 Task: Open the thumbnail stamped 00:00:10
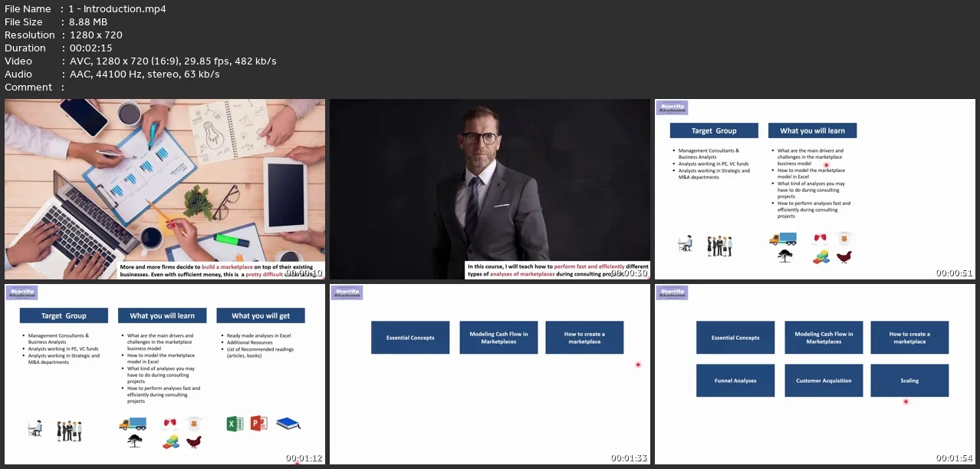pyautogui.click(x=164, y=189)
